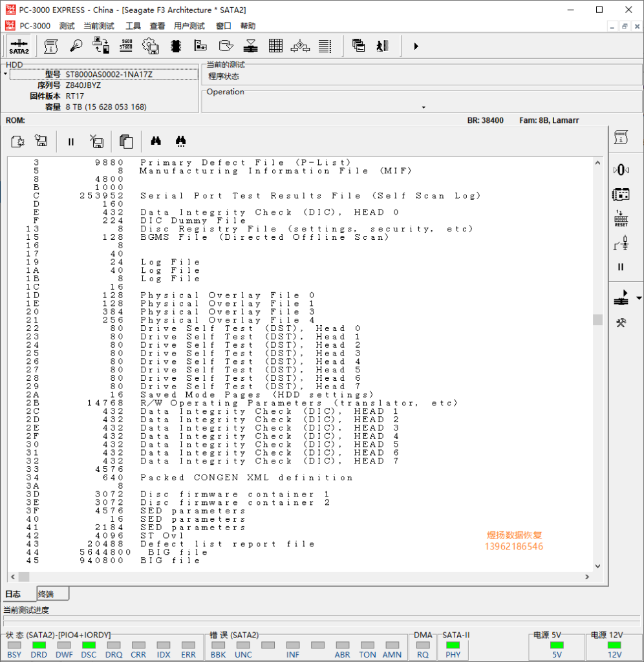The height and width of the screenshot is (662, 644).
Task: Open the 查看 menu
Action: [157, 26]
